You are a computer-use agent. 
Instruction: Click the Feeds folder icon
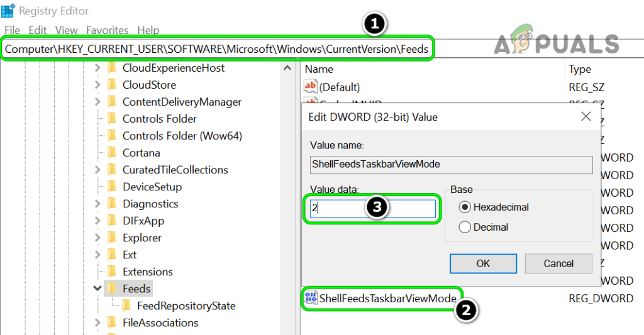[112, 288]
